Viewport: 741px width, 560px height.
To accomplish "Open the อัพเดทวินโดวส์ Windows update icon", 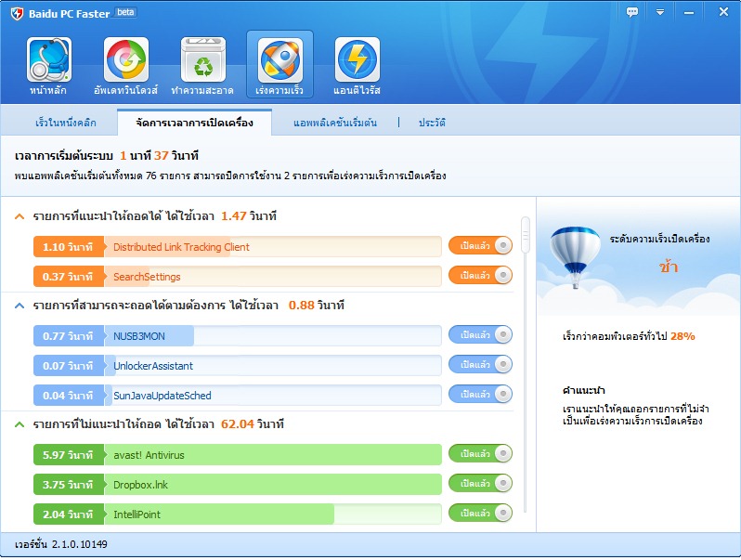I will (126, 65).
